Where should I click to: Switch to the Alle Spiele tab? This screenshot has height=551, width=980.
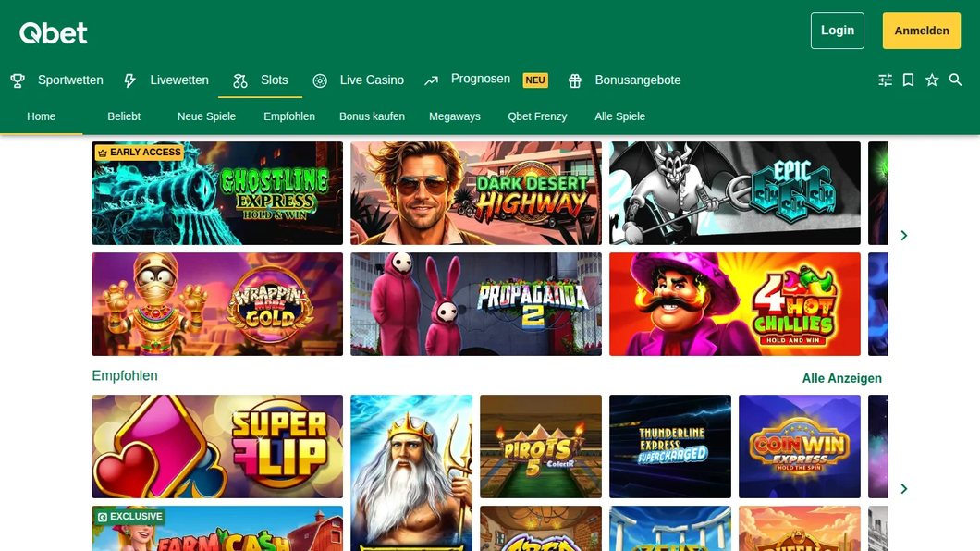[620, 116]
